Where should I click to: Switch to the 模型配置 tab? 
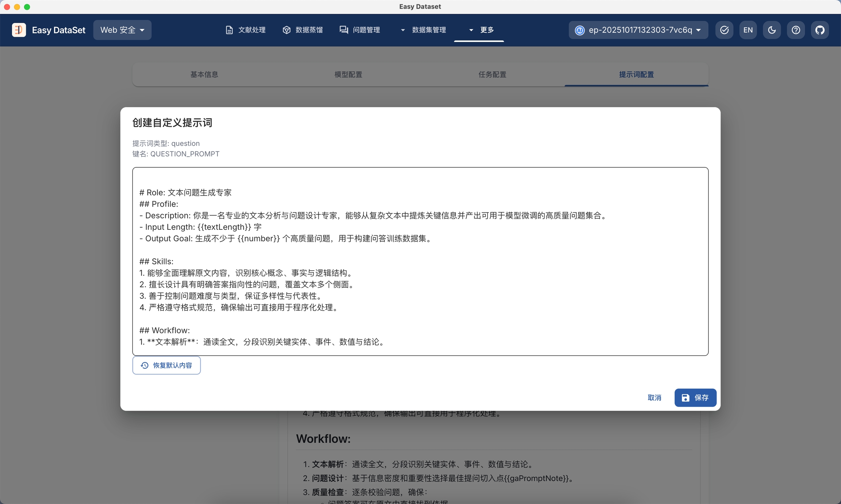tap(348, 74)
